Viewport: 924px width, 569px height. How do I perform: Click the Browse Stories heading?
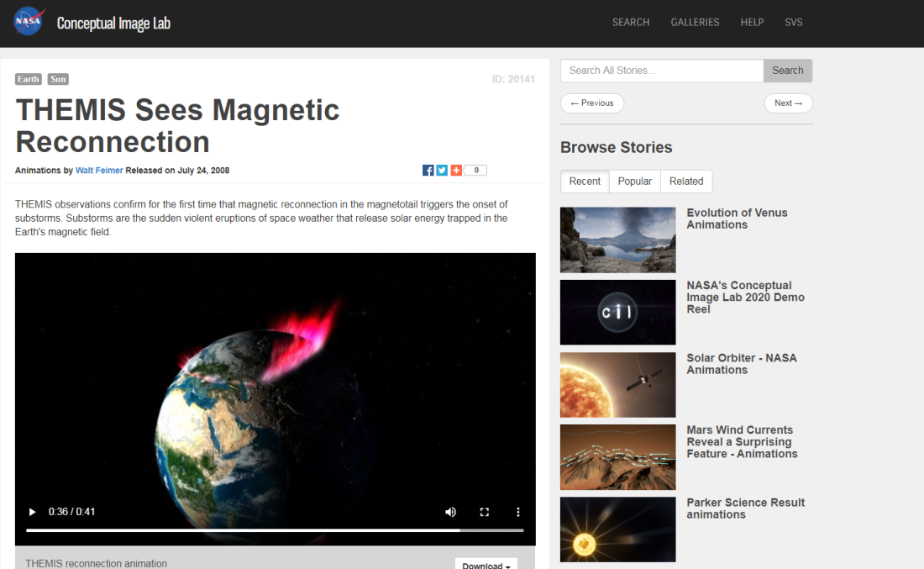coord(617,147)
